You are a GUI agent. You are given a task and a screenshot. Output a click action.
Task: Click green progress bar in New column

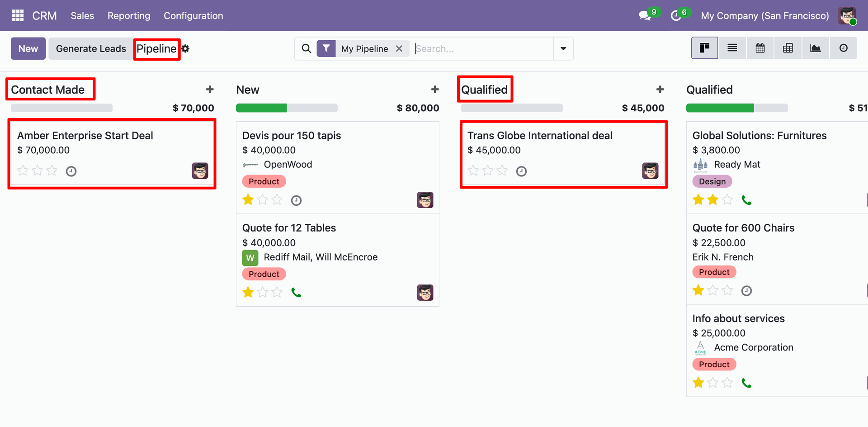point(261,108)
